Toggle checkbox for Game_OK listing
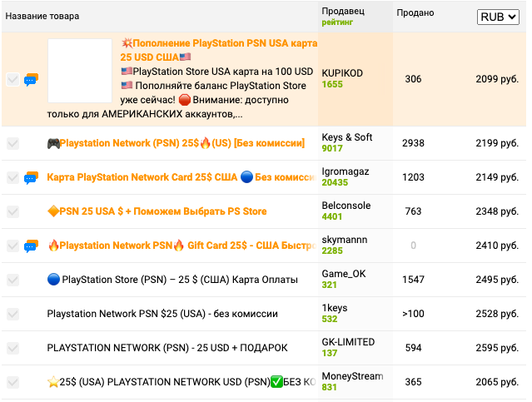 click(12, 280)
